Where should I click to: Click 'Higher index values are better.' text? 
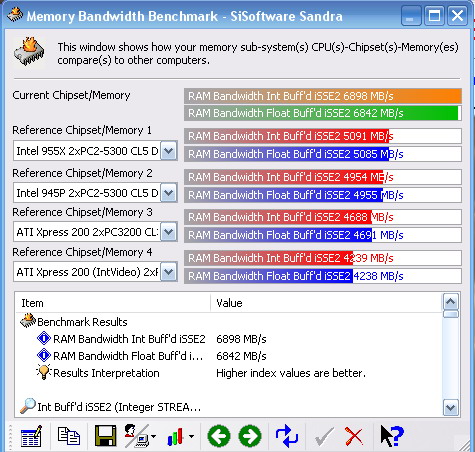point(291,373)
